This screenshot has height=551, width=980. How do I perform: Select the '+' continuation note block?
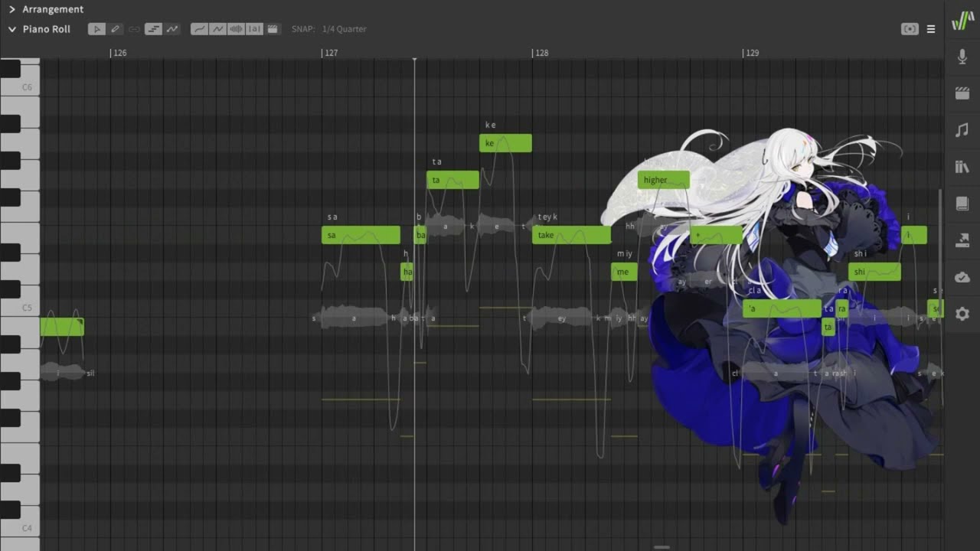click(x=716, y=235)
